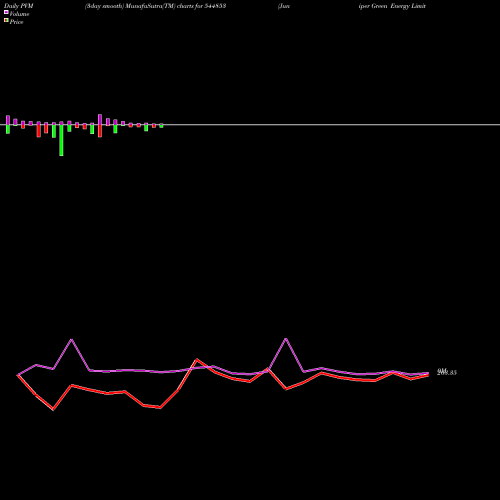
Task: Click the Daily PVM title text
Action: click(18, 6)
